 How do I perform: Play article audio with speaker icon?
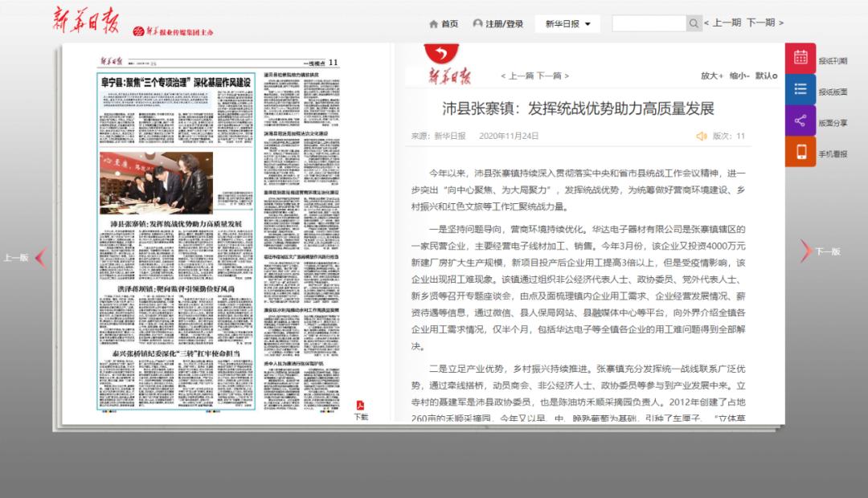pyautogui.click(x=701, y=137)
